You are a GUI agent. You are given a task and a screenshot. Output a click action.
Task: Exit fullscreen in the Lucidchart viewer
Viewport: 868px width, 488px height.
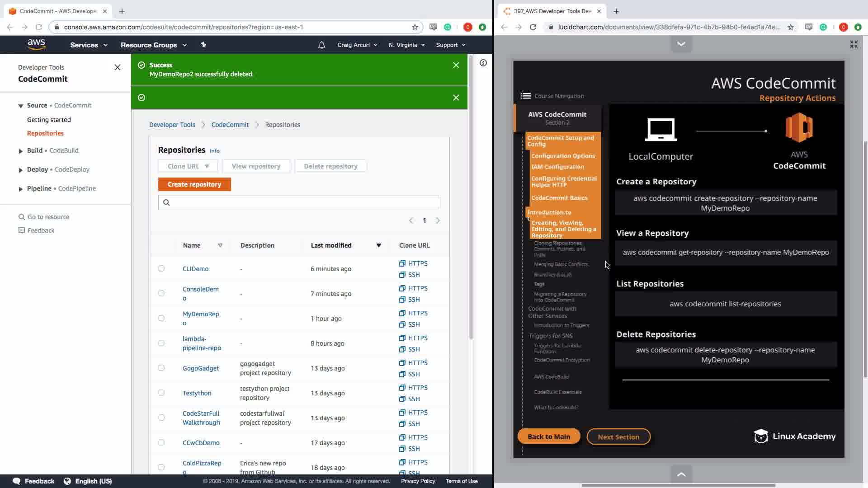point(854,44)
